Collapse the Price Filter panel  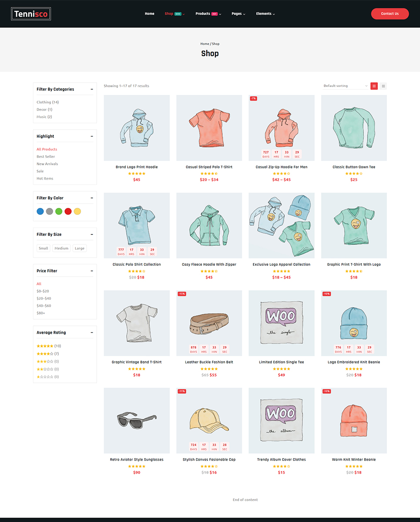click(92, 271)
